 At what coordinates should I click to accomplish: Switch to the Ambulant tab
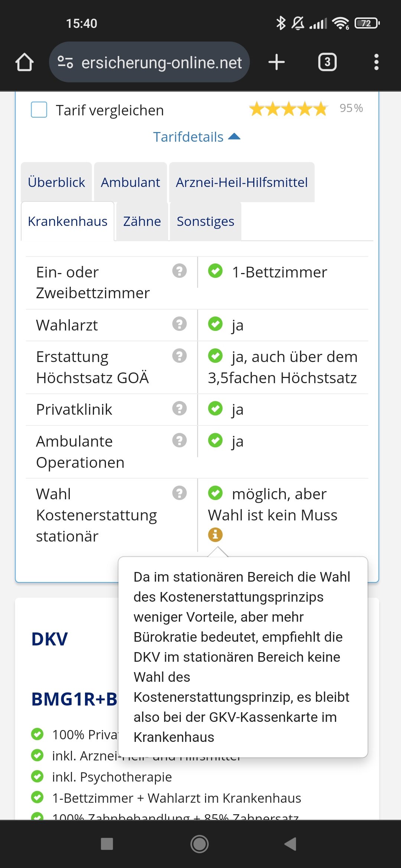point(130,183)
